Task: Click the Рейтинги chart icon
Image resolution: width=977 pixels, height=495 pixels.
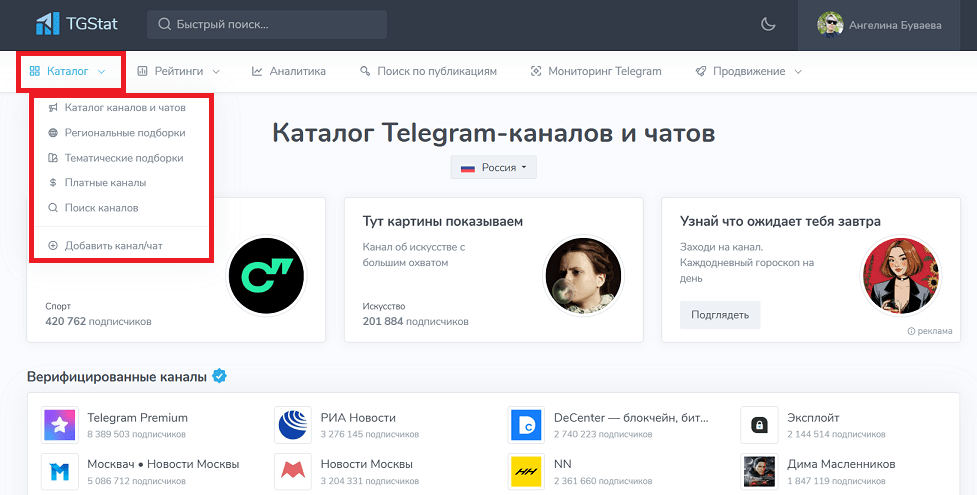Action: (142, 71)
